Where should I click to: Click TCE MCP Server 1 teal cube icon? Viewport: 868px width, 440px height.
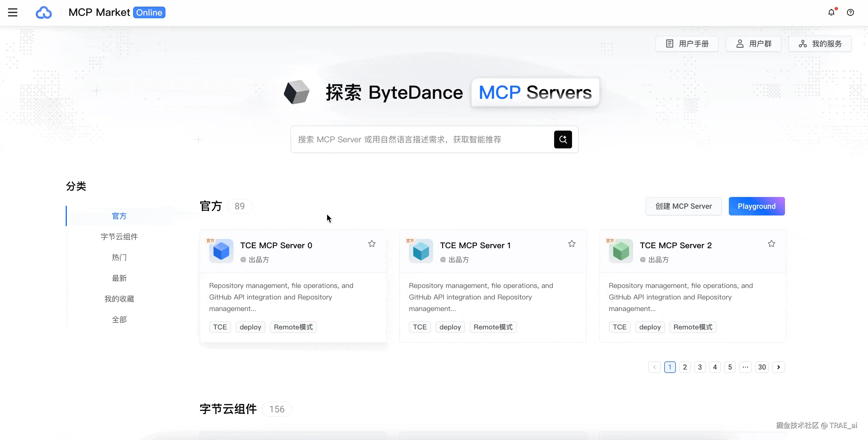(x=421, y=251)
